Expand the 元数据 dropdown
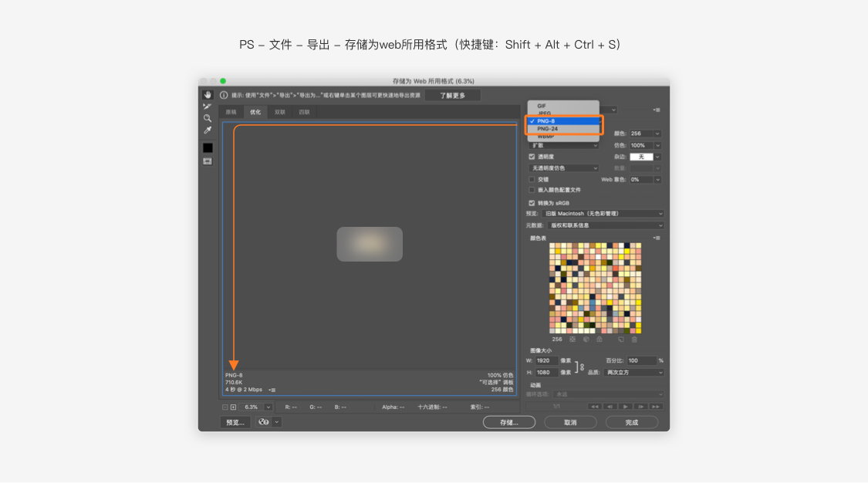Image resolution: width=868 pixels, height=483 pixels. tap(605, 225)
